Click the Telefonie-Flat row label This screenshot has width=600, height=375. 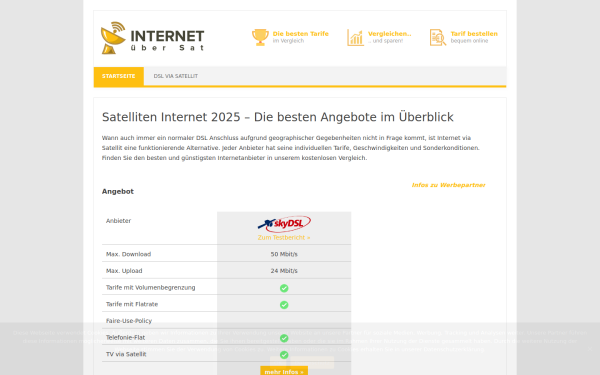tap(126, 338)
